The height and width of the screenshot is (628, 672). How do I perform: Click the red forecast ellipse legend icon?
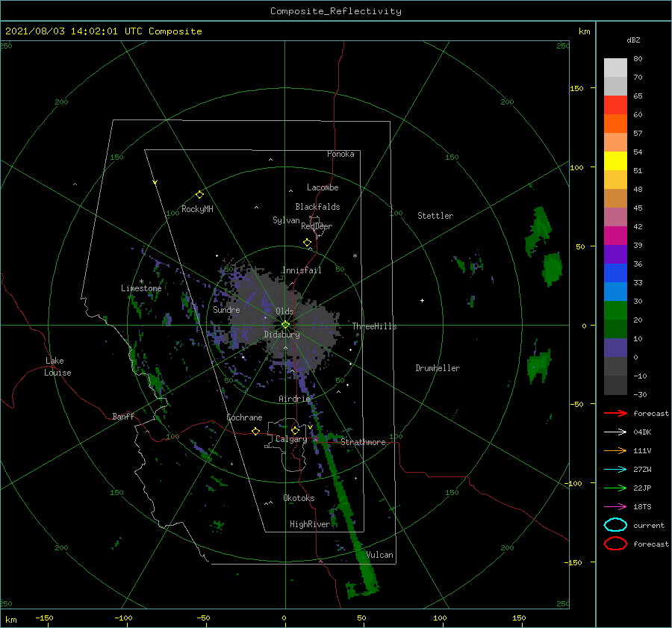(x=615, y=544)
